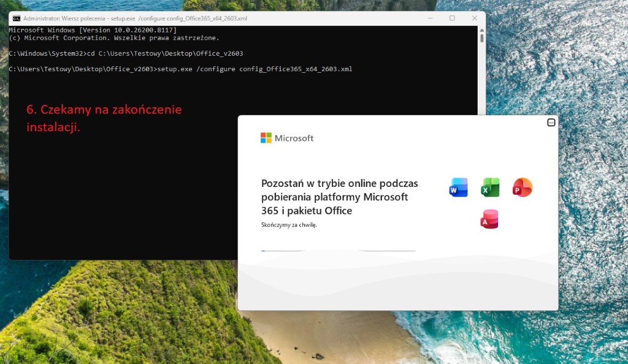This screenshot has width=628, height=364.
Task: Click the Access icon in the installer
Action: click(489, 219)
